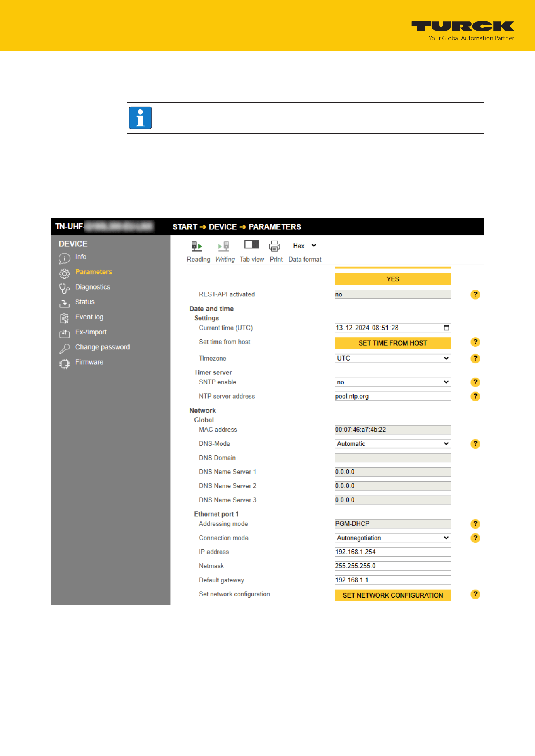Click the Status arrow icon
Image resolution: width=535 pixels, height=756 pixels.
coord(64,303)
